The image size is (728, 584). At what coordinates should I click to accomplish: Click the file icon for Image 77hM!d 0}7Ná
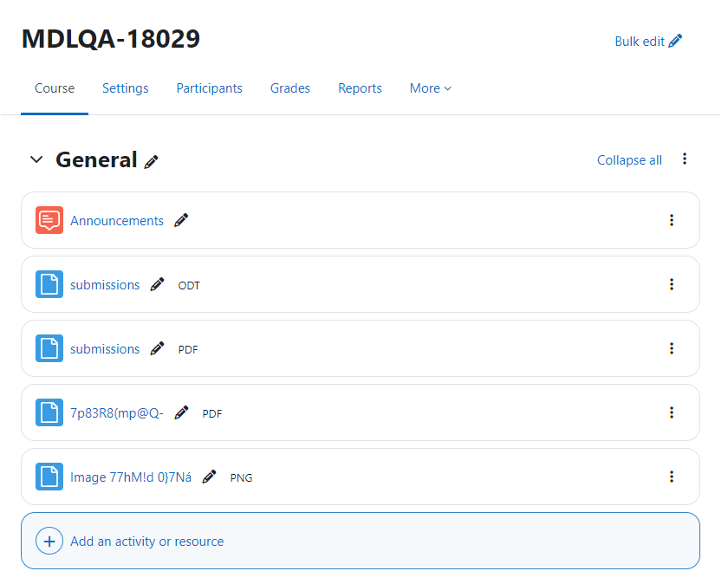point(49,477)
